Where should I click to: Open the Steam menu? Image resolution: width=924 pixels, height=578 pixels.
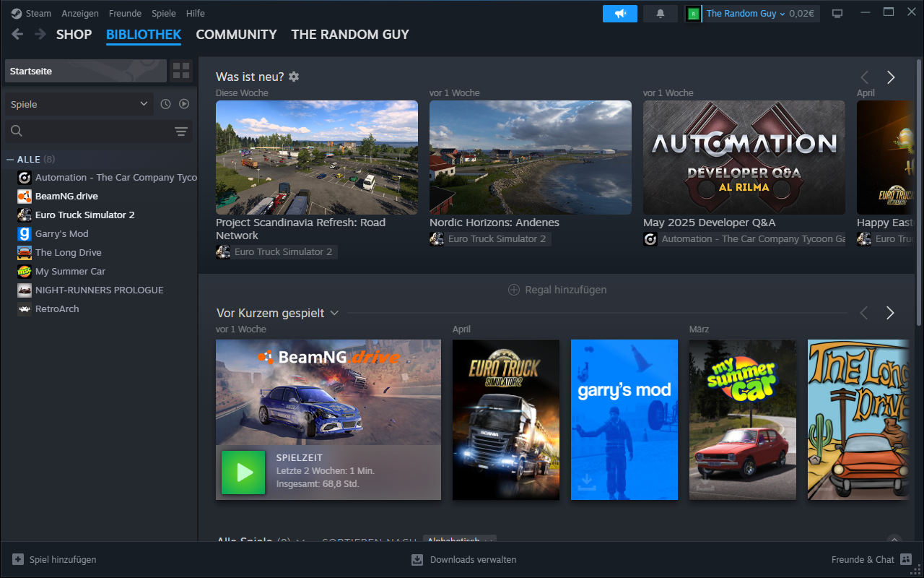38,14
